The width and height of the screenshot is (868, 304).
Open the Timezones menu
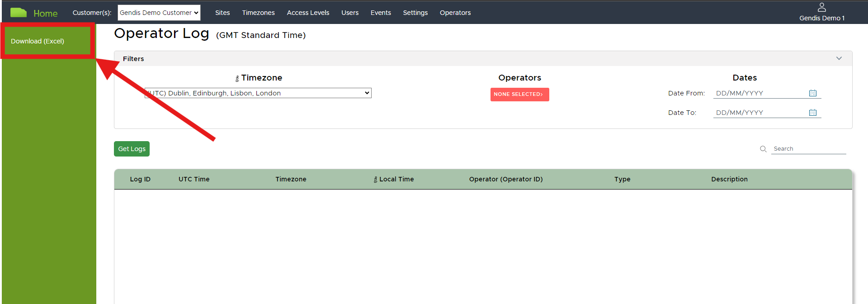[x=258, y=13]
